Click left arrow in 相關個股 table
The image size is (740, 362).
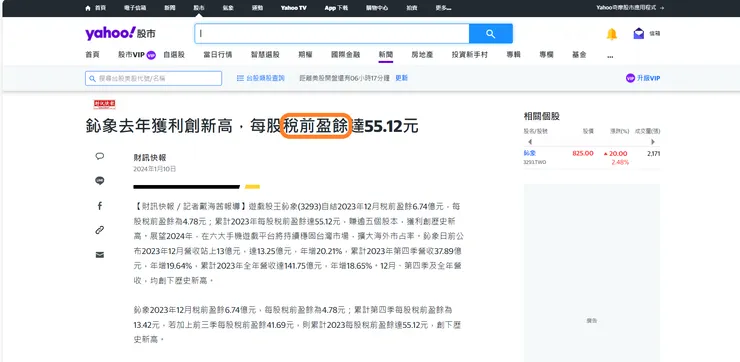pyautogui.click(x=530, y=142)
